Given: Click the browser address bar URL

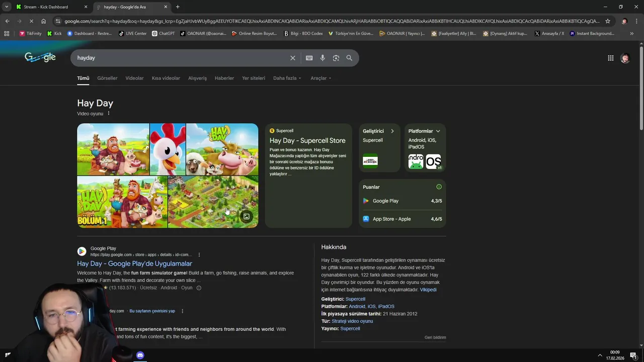Looking at the screenshot, I should coord(332,21).
